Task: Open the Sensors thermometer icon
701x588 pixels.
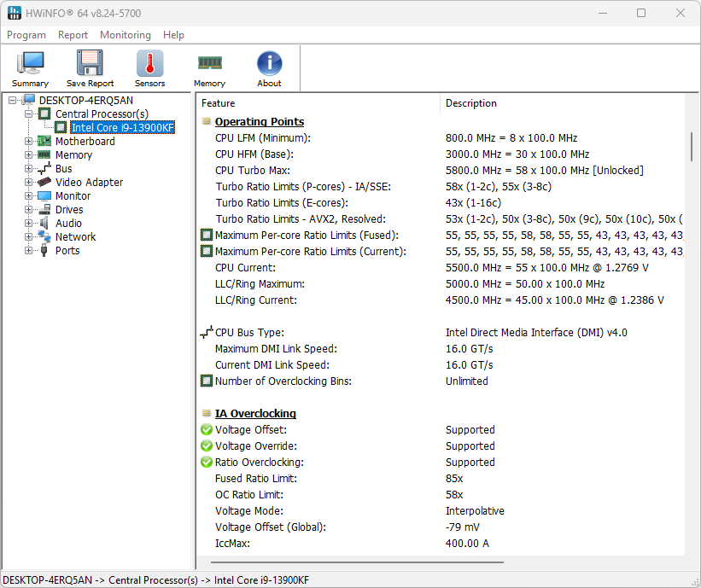Action: tap(149, 61)
